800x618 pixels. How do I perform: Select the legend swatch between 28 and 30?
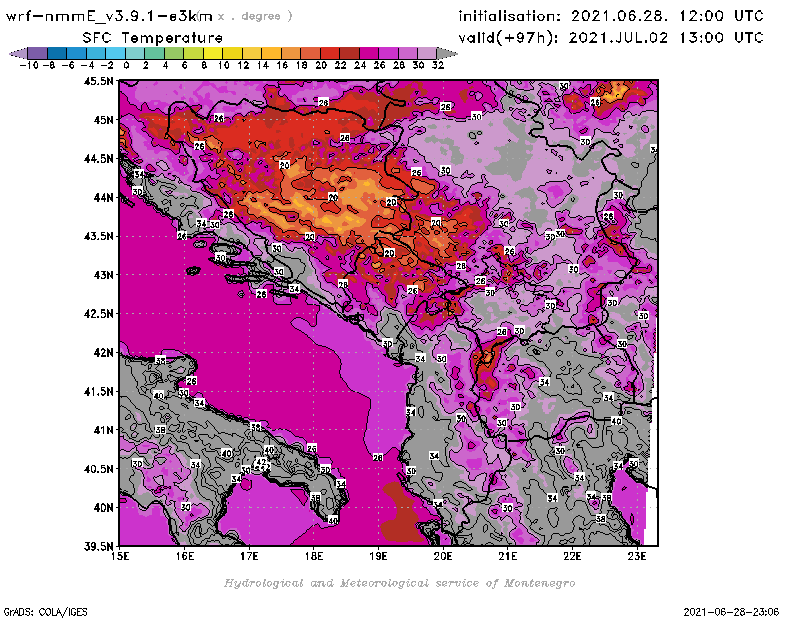(x=408, y=53)
